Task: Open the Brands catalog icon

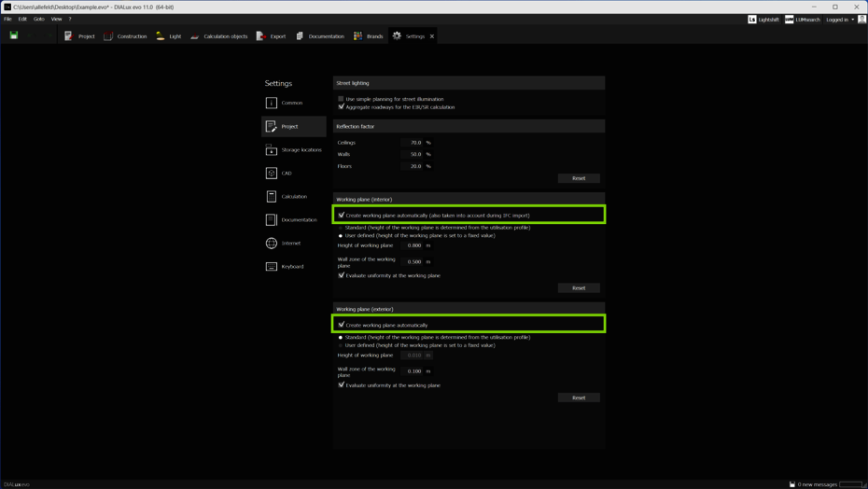Action: [368, 36]
